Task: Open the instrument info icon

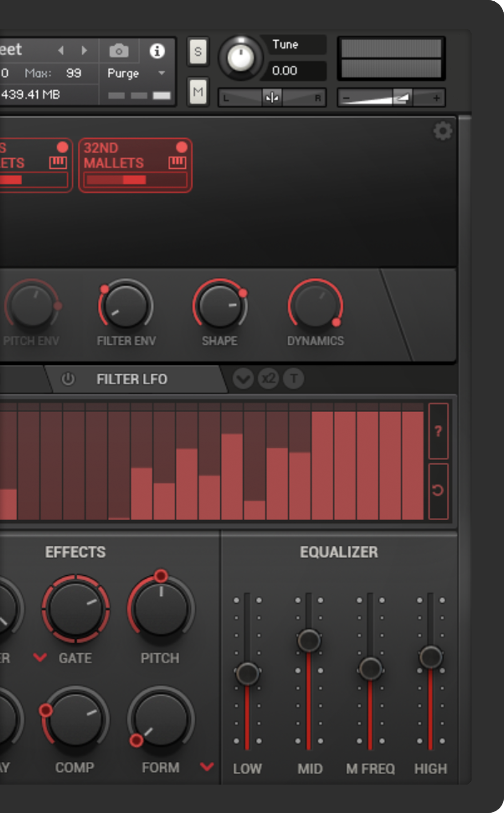Action: tap(157, 51)
